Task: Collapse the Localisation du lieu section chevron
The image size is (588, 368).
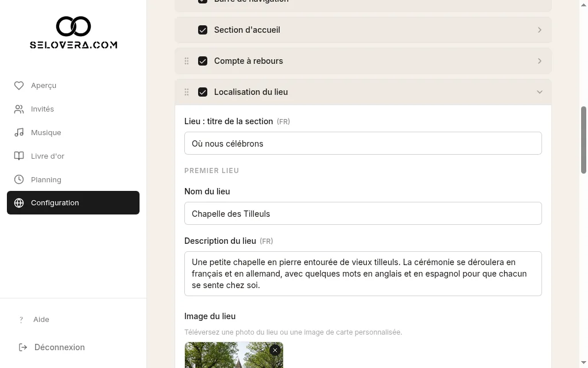Action: (x=540, y=92)
